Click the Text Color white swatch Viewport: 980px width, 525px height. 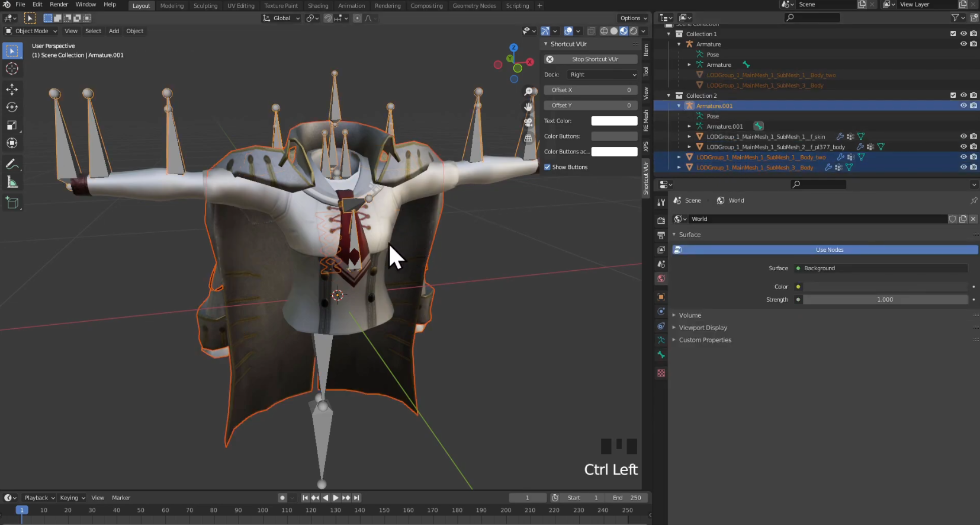(615, 121)
